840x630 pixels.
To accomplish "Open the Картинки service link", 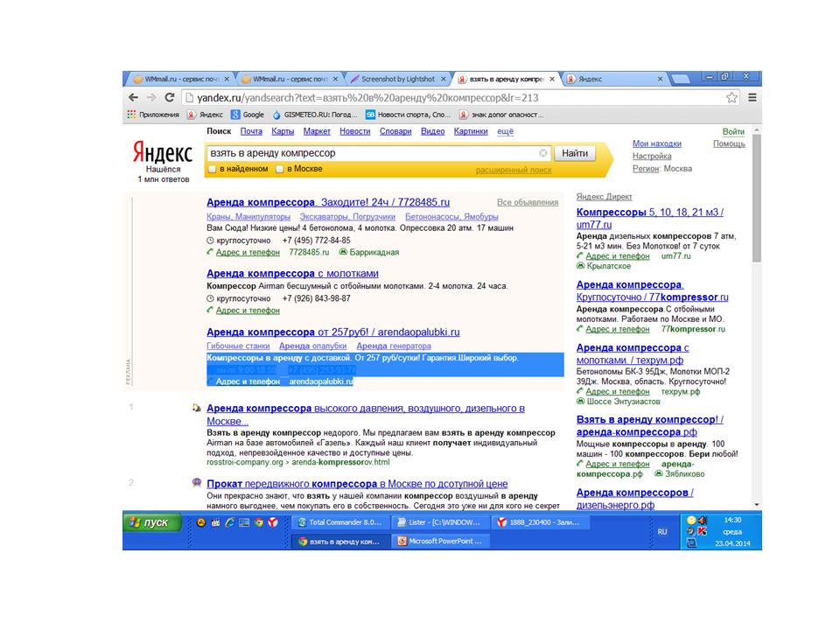I will (x=471, y=131).
